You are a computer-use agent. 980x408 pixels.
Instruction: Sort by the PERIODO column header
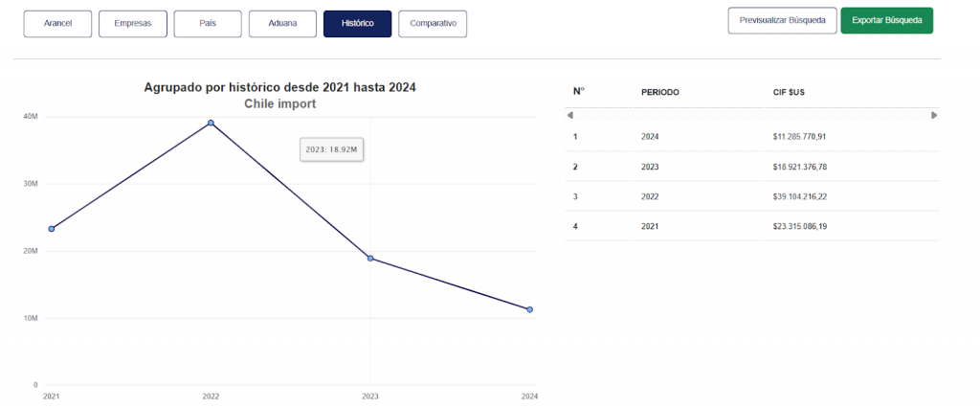(x=660, y=93)
